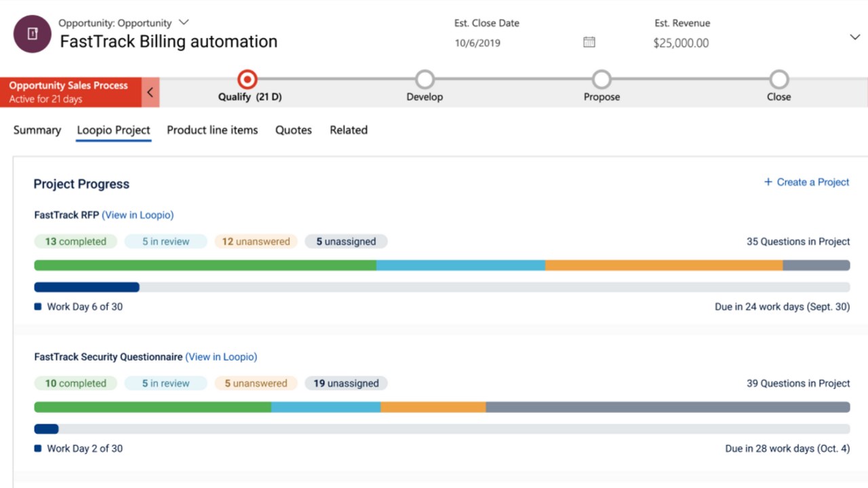Click the Work Day 6 of 30 label

click(x=85, y=306)
